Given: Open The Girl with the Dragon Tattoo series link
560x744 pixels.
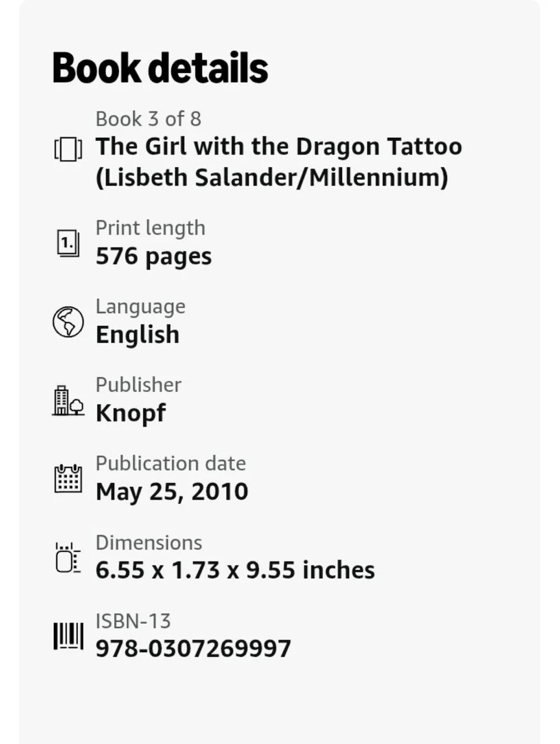Looking at the screenshot, I should point(279,162).
